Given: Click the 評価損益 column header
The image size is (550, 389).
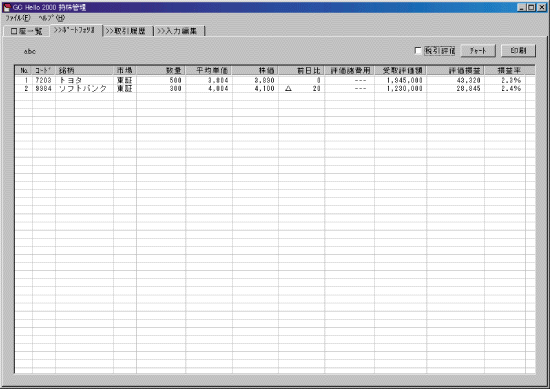Looking at the screenshot, I should click(455, 71).
